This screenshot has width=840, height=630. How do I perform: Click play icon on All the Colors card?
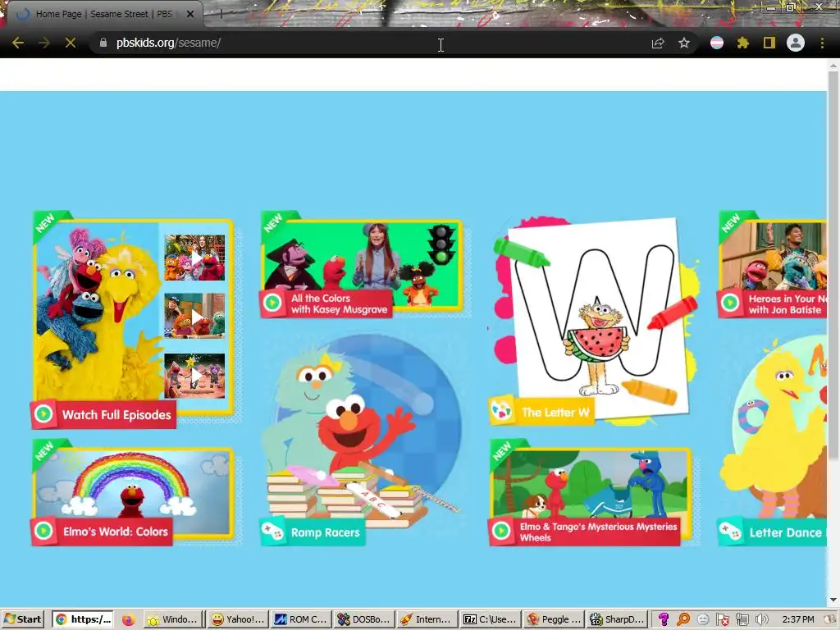pyautogui.click(x=272, y=304)
